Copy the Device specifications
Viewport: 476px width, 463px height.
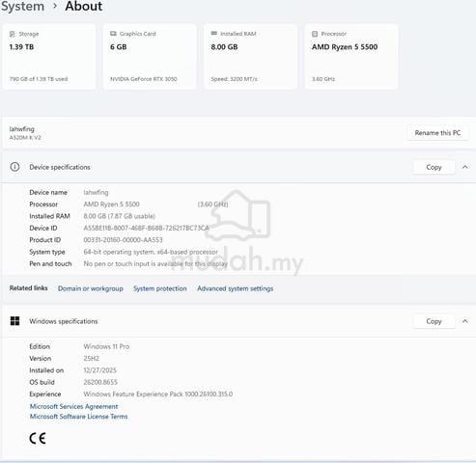click(x=434, y=167)
